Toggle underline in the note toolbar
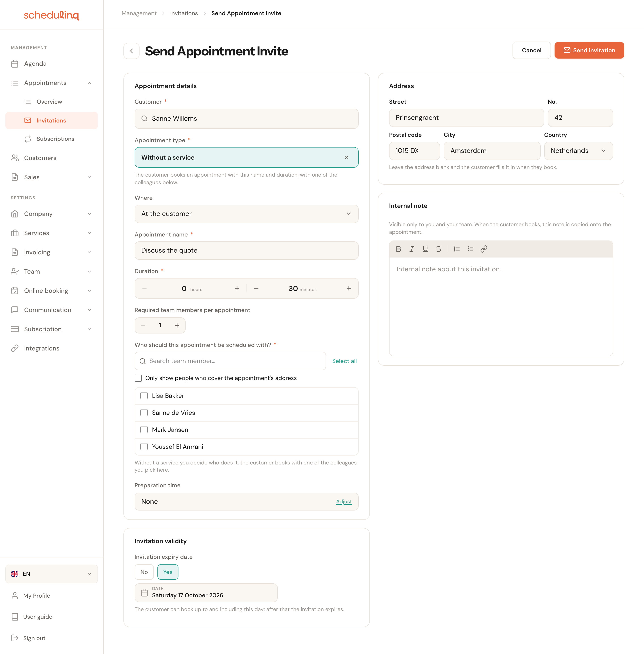Screen dimensions: 644x654 click(425, 249)
